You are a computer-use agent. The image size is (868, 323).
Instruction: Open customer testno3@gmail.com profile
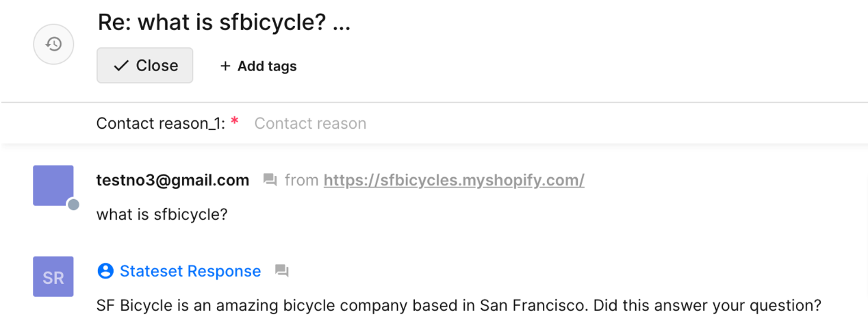click(173, 181)
